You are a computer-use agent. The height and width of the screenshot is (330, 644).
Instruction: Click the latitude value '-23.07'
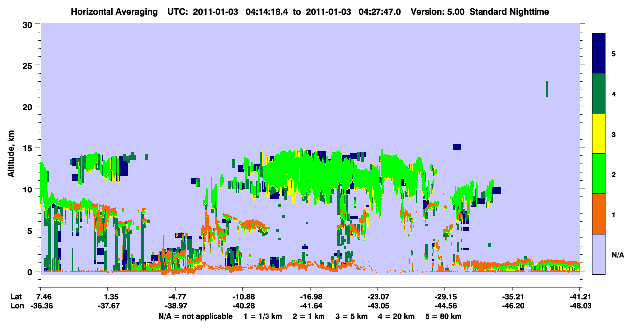click(x=377, y=297)
